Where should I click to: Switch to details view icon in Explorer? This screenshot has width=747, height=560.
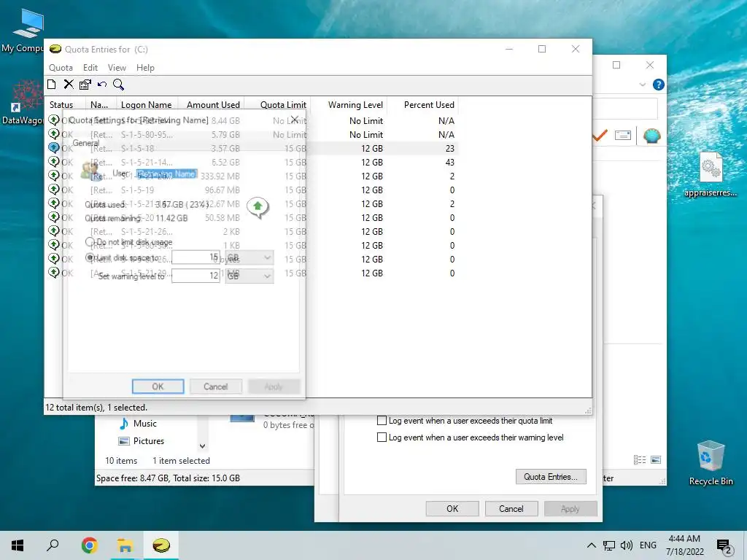click(x=640, y=459)
